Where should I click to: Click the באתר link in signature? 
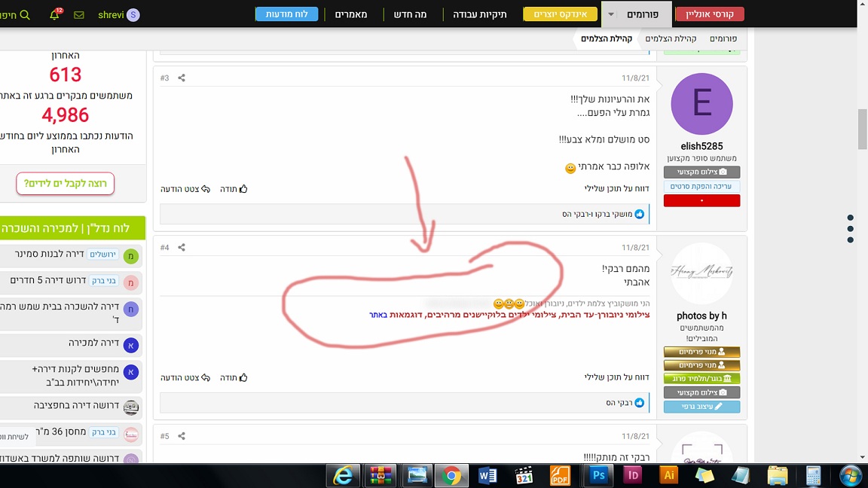click(x=378, y=315)
